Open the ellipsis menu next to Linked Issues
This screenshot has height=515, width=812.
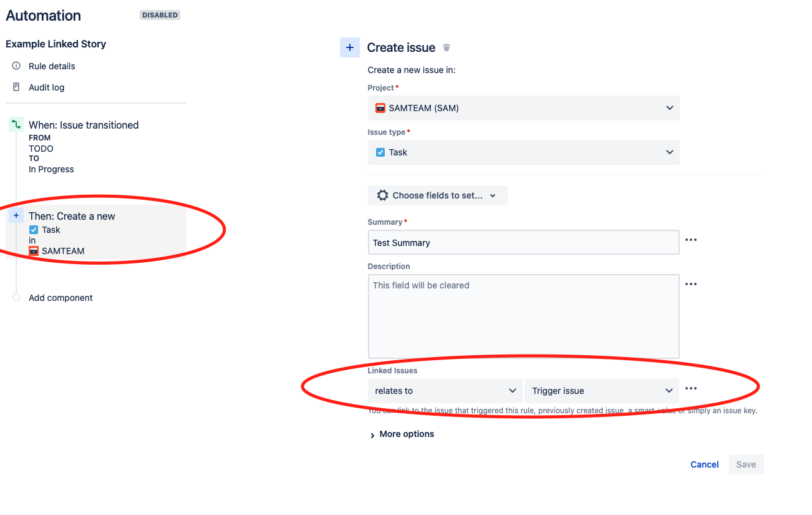(x=690, y=388)
